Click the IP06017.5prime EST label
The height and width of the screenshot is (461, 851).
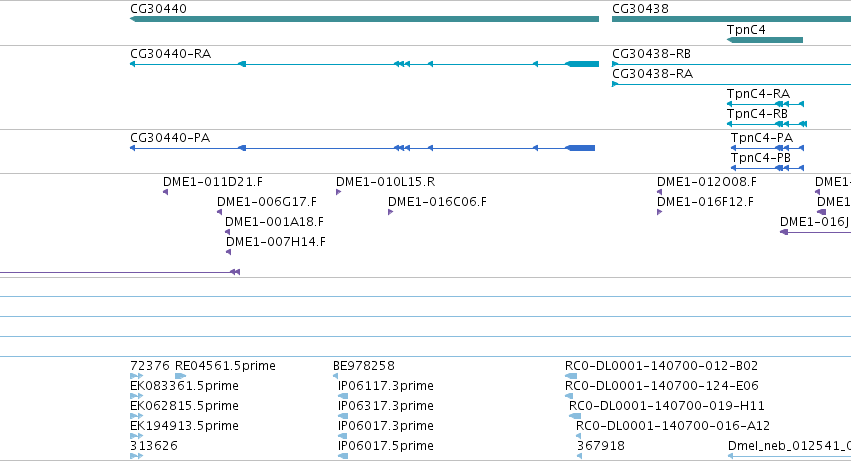pos(386,446)
